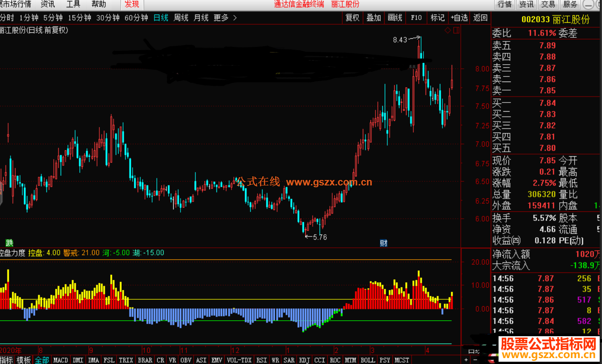Switch to ROC indicator

point(335,360)
